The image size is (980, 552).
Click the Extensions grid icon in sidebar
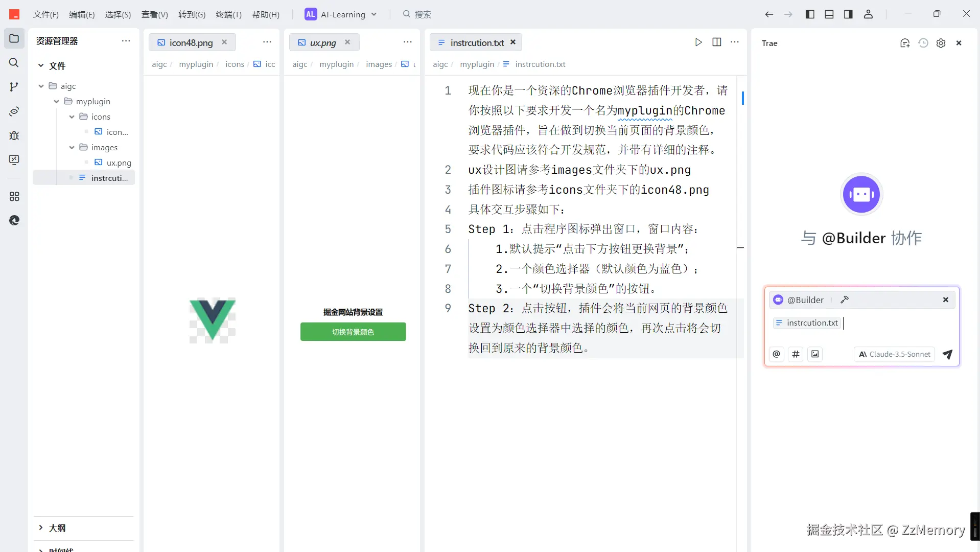click(x=14, y=196)
